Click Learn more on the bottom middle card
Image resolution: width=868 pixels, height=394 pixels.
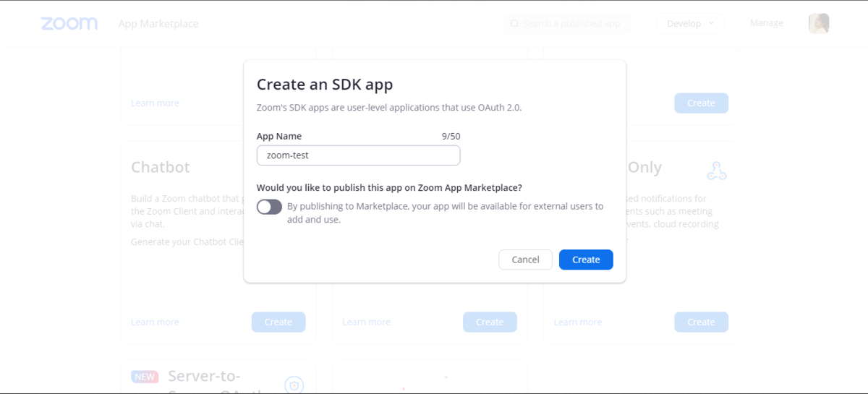coord(366,322)
